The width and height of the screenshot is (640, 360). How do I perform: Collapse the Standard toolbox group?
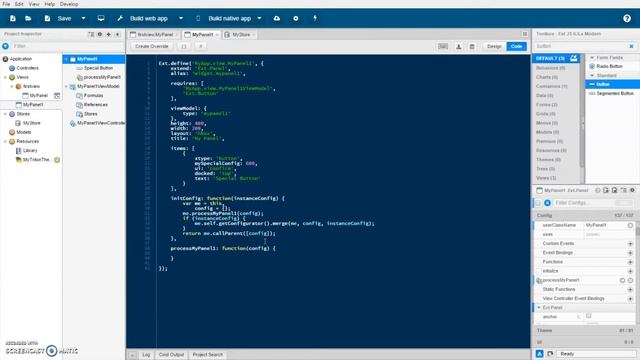592,76
